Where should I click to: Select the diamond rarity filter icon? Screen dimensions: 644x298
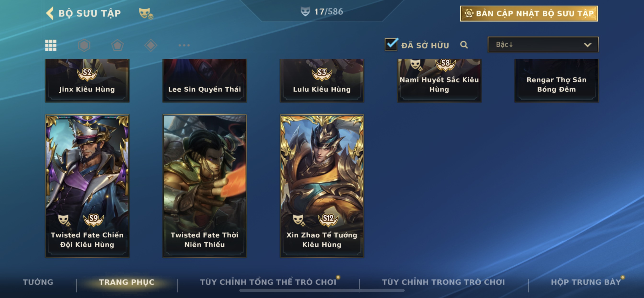(151, 45)
